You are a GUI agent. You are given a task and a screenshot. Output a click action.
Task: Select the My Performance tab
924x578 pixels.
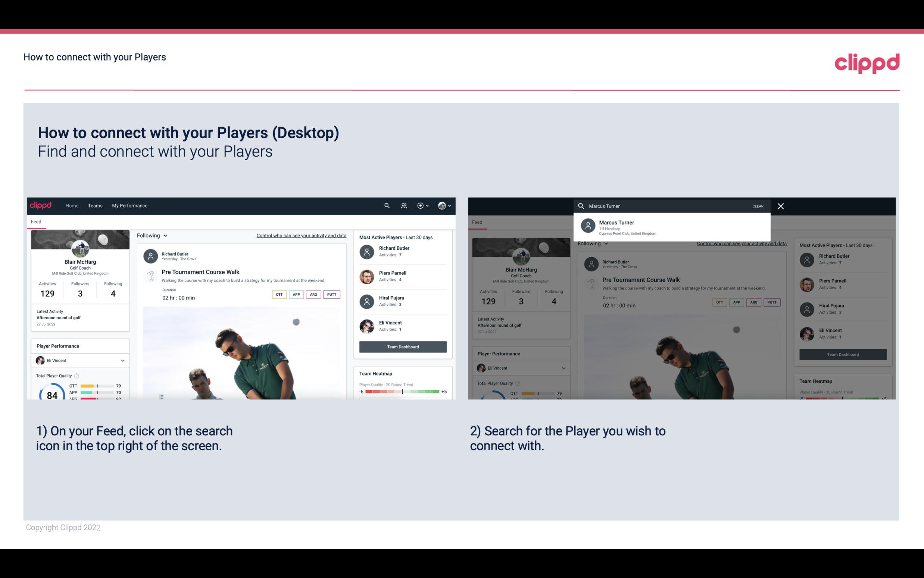click(x=129, y=205)
